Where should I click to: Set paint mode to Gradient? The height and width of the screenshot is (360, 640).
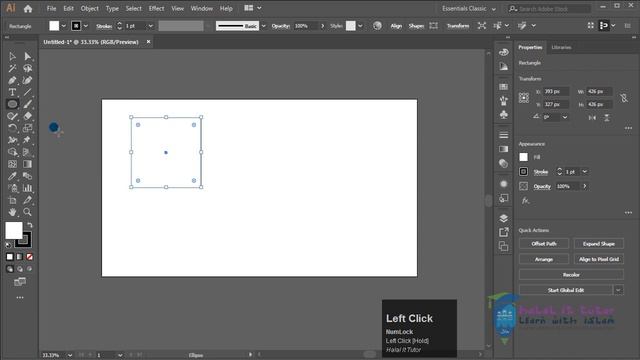coord(20,257)
